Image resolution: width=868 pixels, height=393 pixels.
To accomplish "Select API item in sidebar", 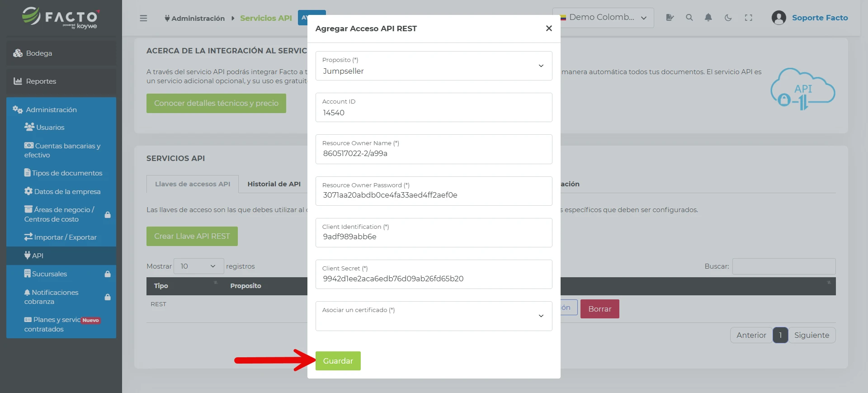I will (x=61, y=256).
